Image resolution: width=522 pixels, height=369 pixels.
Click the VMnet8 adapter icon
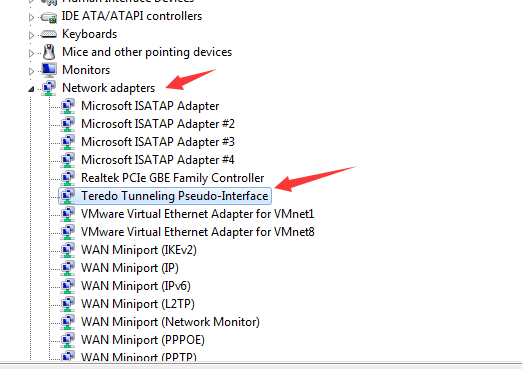(68, 232)
